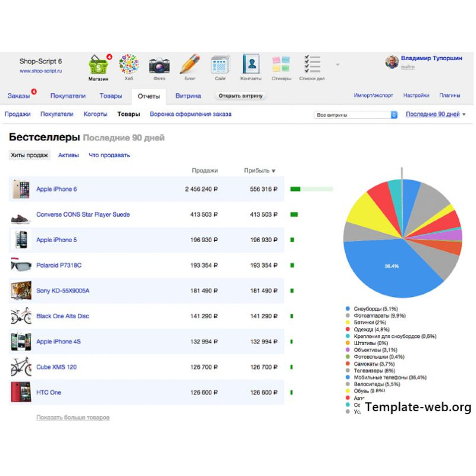
Task: Open the Все витрины dropdown
Action: pyautogui.click(x=355, y=115)
